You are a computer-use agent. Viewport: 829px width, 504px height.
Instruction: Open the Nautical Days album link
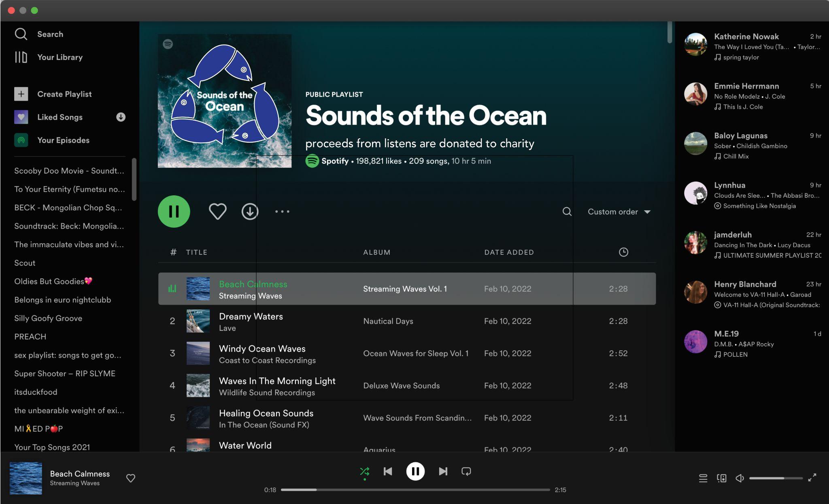pyautogui.click(x=388, y=321)
